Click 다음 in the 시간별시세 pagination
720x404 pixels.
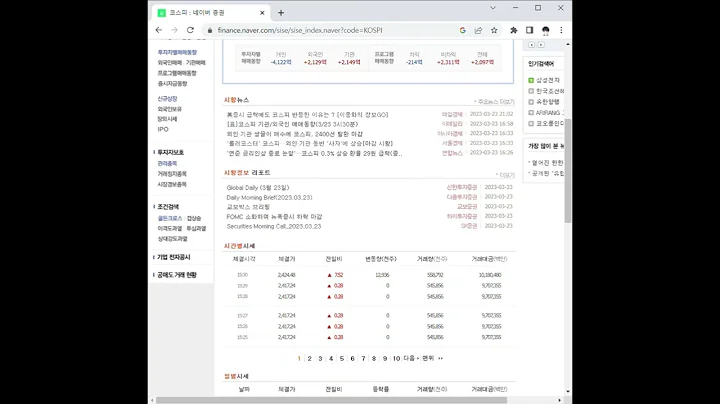[x=411, y=358]
